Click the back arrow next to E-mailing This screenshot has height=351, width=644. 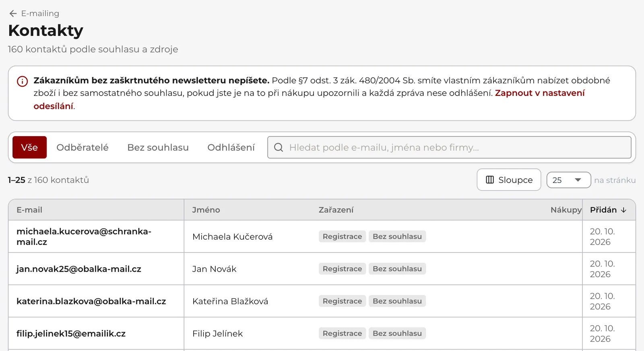(13, 14)
